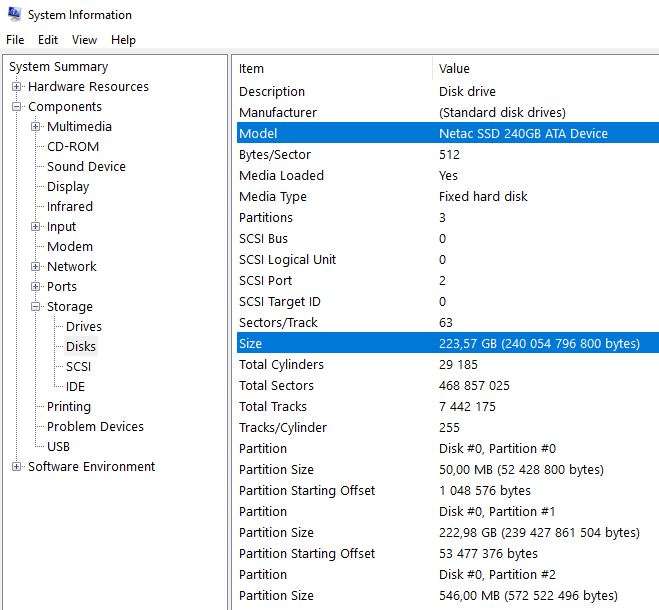Select the Tracks/Cylinder row
Viewport: 659px width, 610px height.
tap(448, 428)
